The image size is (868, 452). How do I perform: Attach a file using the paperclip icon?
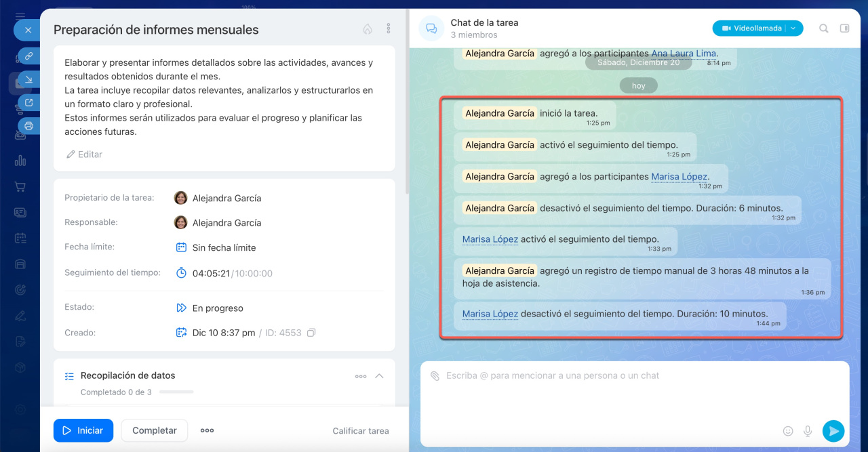click(x=435, y=375)
